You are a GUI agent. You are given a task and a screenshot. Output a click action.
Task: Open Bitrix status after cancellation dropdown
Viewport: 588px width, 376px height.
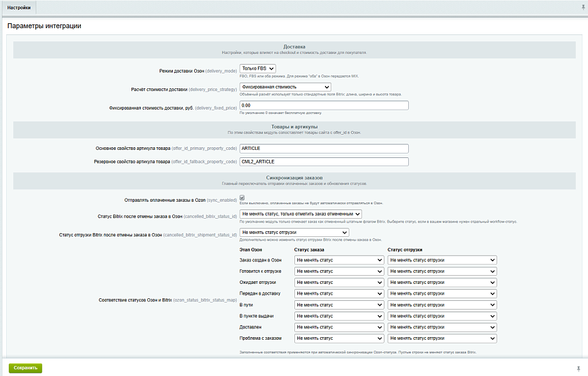click(301, 214)
